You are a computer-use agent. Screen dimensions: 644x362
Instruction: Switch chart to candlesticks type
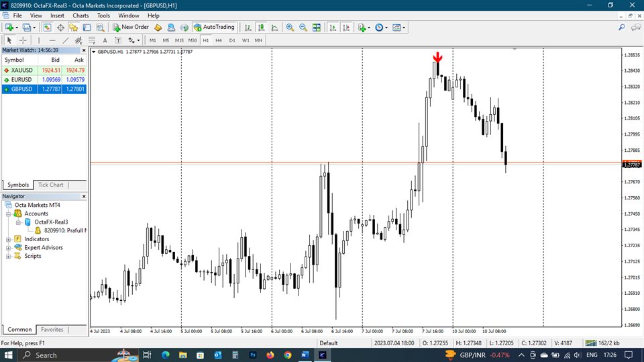coord(261,28)
